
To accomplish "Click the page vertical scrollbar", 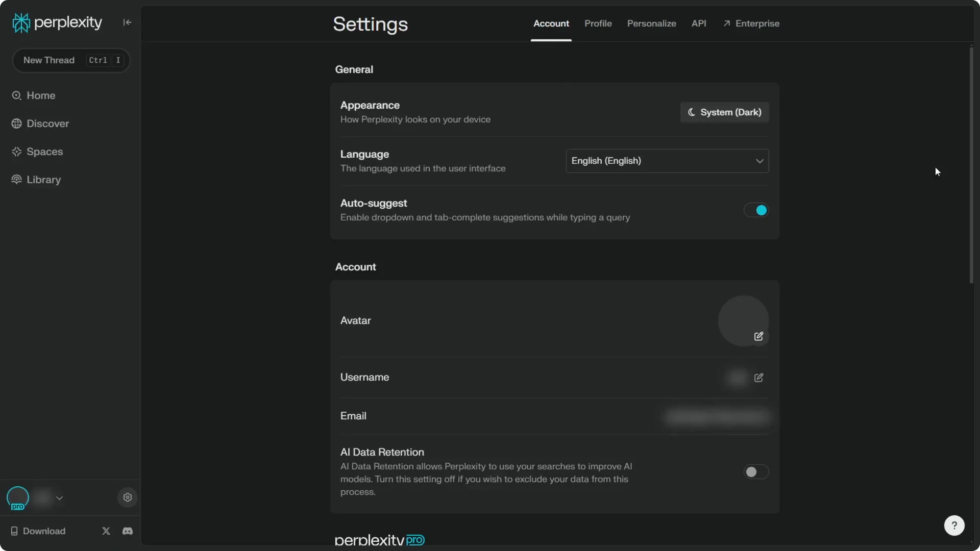I will (x=971, y=163).
